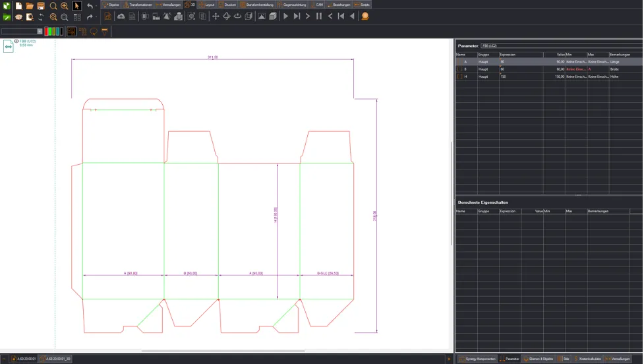Open the Kostenkalkulator bottom panel tab
The image size is (644, 364).
(587, 359)
